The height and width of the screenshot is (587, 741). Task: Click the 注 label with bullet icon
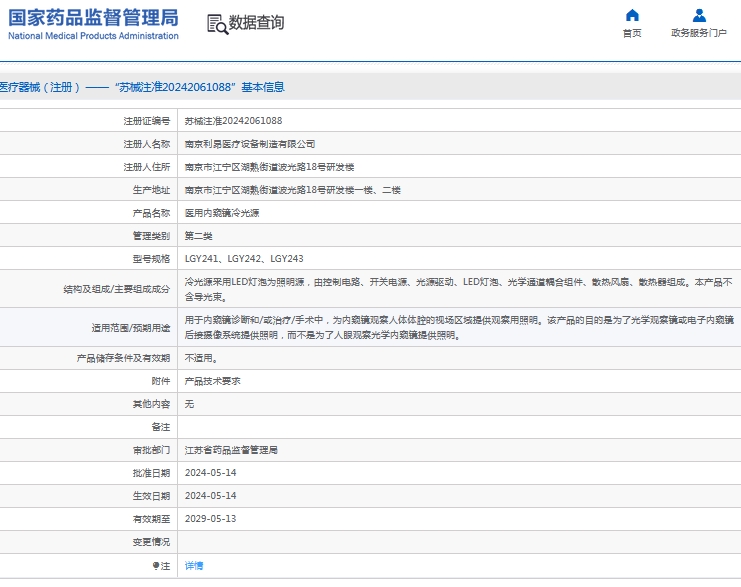161,566
